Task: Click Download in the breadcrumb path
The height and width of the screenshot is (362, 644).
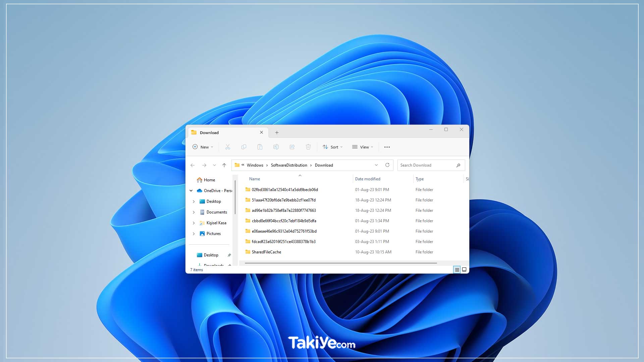Action: [x=324, y=165]
